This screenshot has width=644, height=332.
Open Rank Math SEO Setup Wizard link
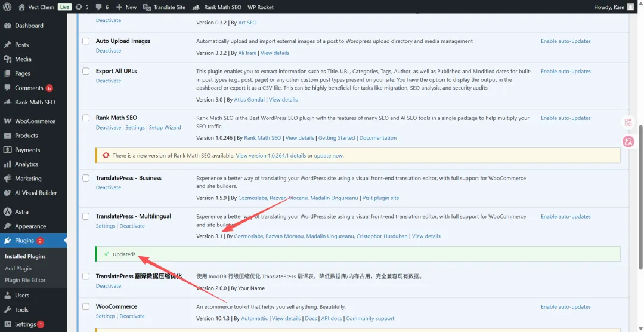(x=165, y=128)
